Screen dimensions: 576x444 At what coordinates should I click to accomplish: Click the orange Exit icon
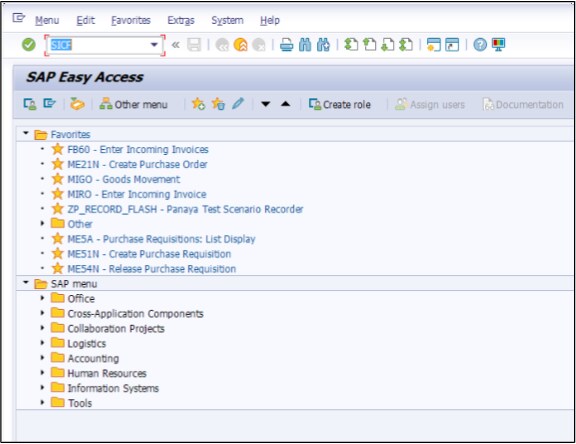[241, 45]
